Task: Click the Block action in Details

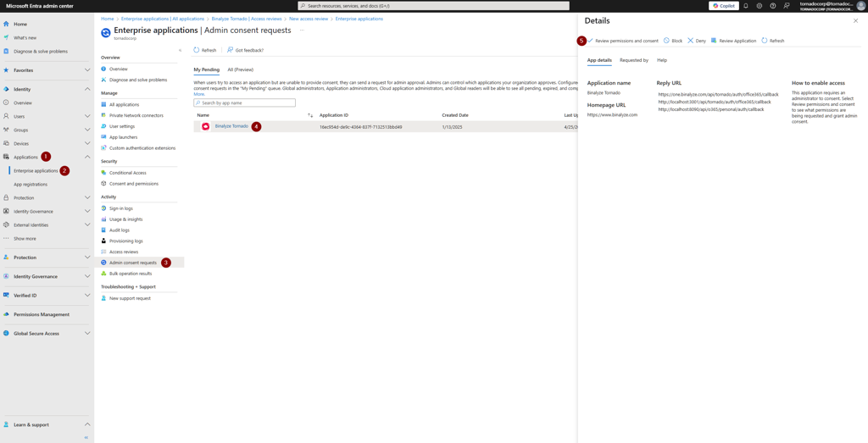Action: point(673,41)
